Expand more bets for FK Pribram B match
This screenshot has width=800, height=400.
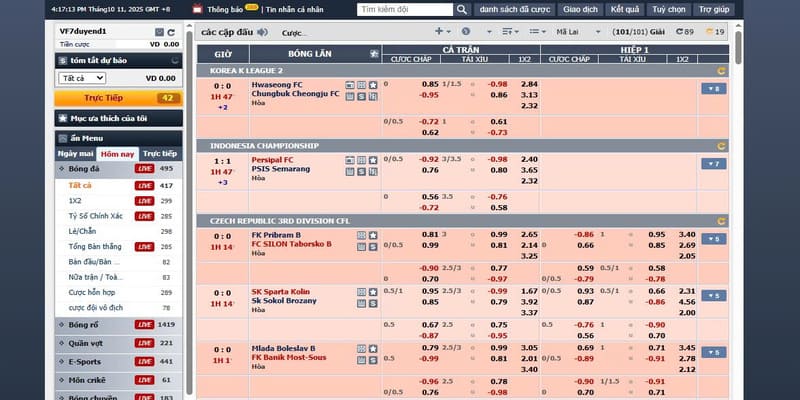point(714,239)
